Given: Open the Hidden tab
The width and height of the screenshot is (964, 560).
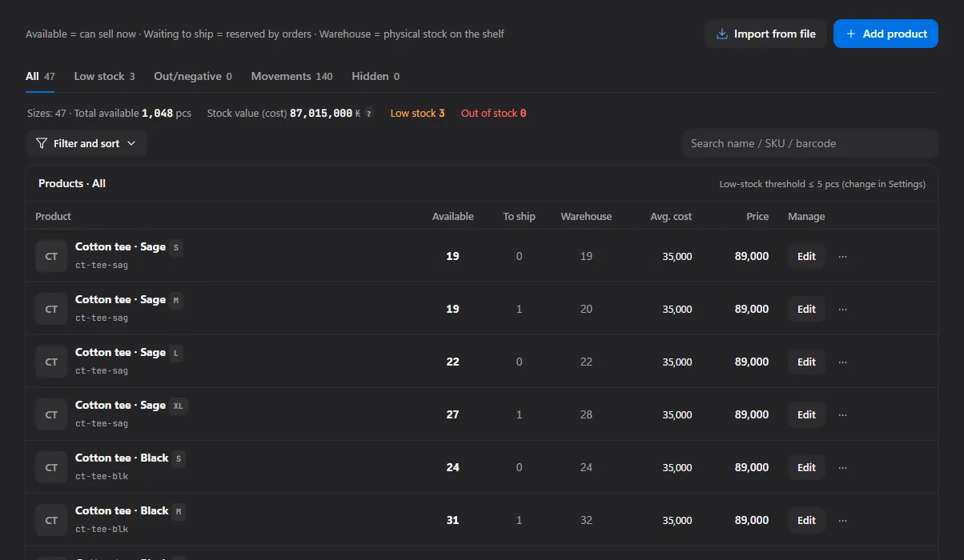Looking at the screenshot, I should click(x=376, y=77).
